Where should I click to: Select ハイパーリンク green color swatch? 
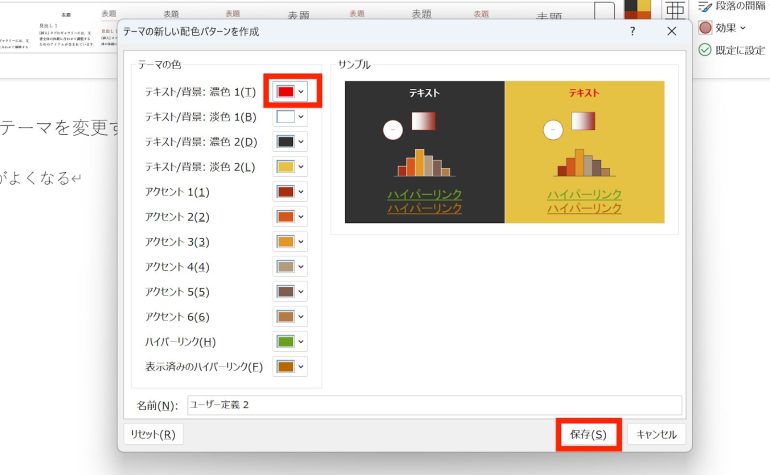285,341
